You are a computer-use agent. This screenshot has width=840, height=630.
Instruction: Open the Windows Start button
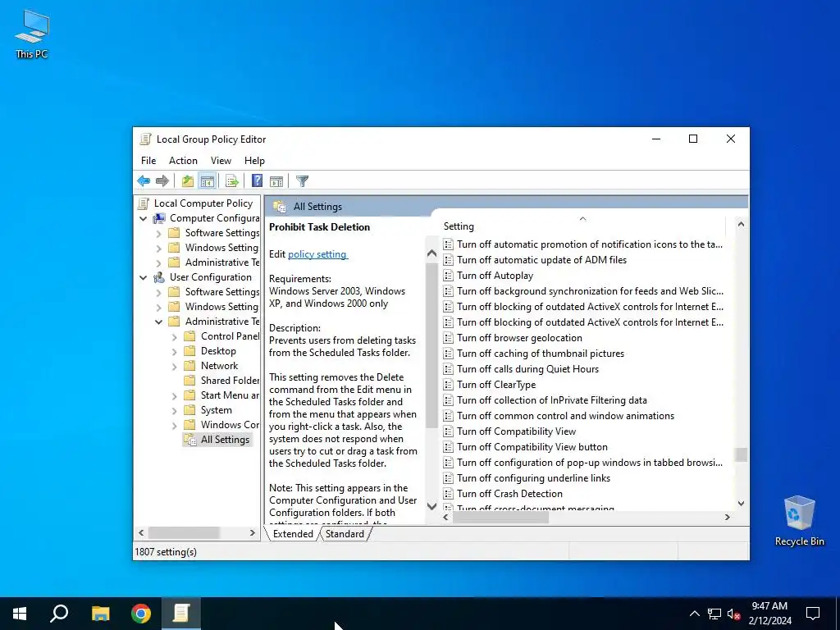click(x=20, y=614)
